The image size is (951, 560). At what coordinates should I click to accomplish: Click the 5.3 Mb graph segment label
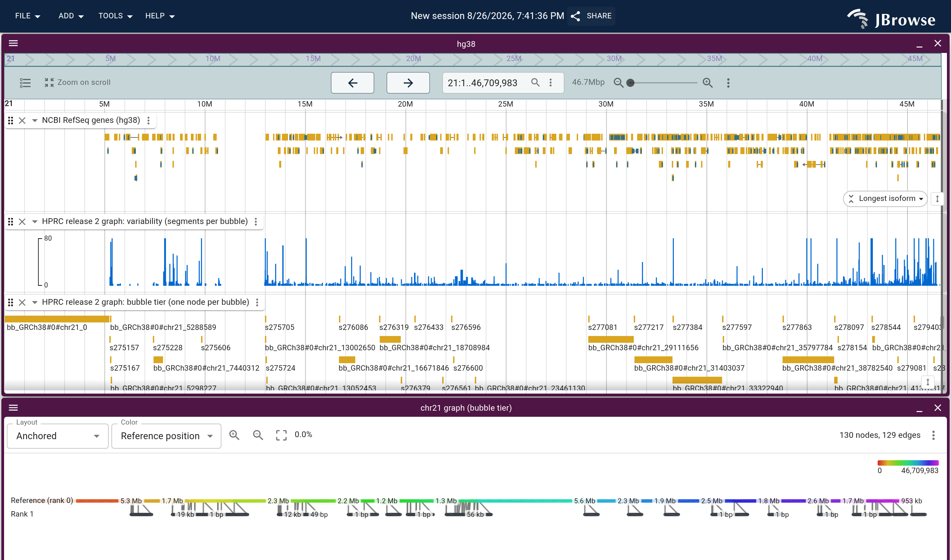coord(131,501)
